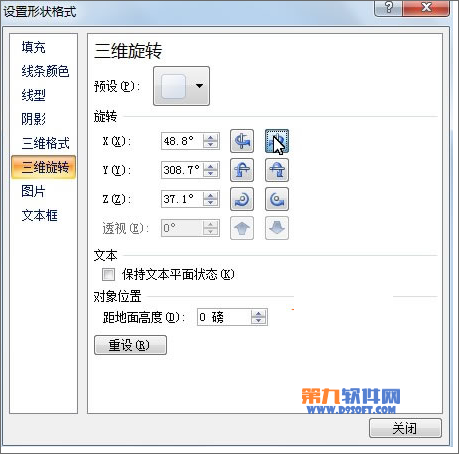Increase the X rotation with spinner arrow

211,137
